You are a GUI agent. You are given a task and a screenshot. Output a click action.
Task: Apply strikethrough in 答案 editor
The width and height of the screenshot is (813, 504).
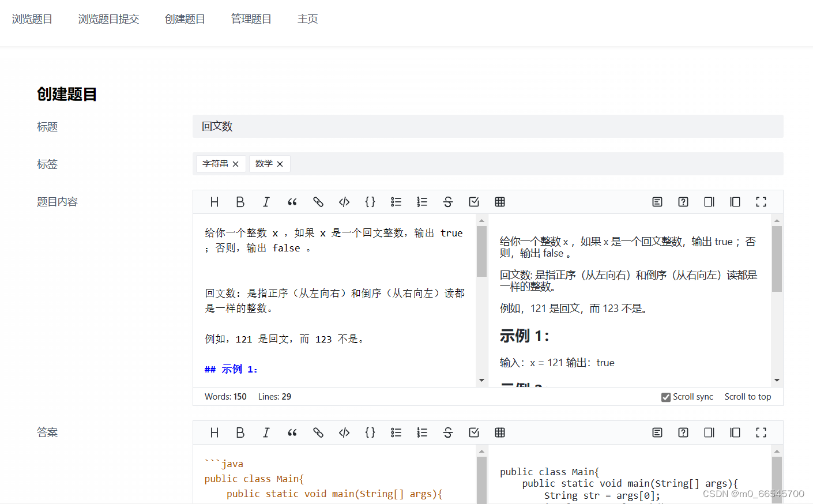coord(448,432)
